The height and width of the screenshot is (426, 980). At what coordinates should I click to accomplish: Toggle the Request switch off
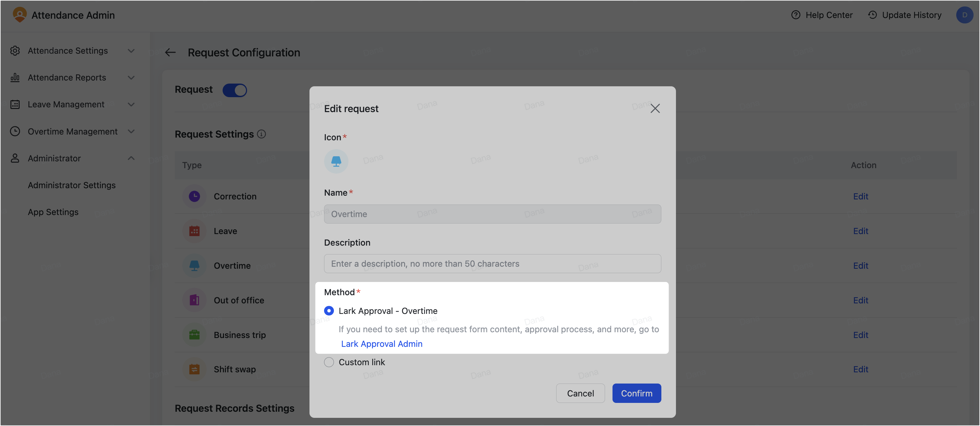point(235,90)
